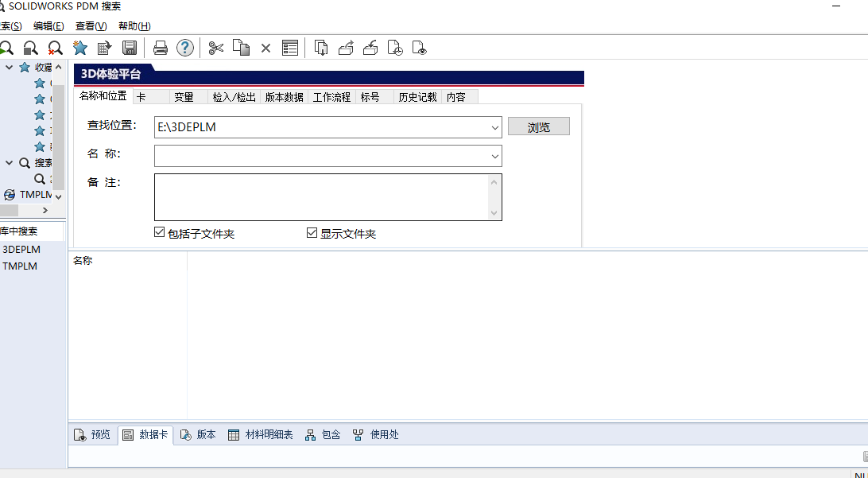
Task: Clear search via magnifier with red X
Action: click(55, 49)
